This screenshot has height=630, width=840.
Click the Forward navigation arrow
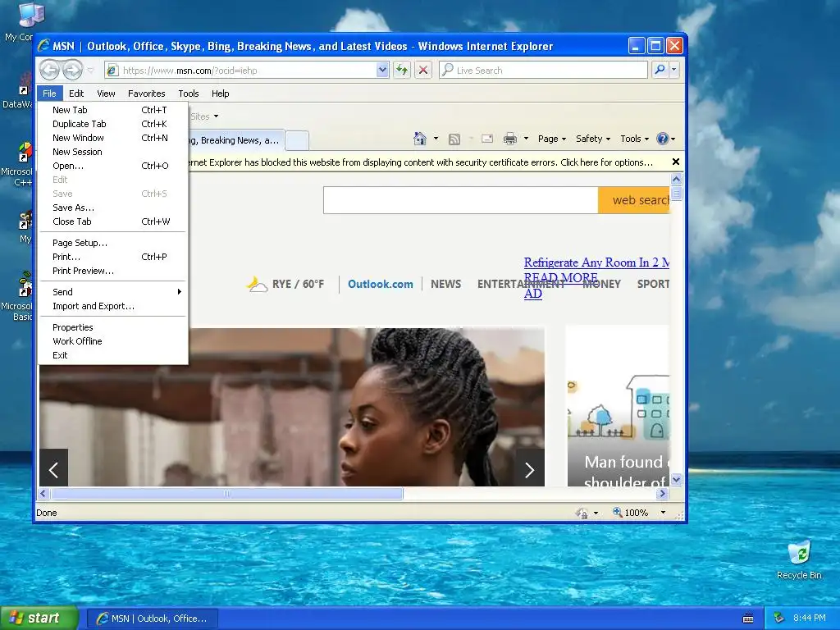[x=72, y=71]
